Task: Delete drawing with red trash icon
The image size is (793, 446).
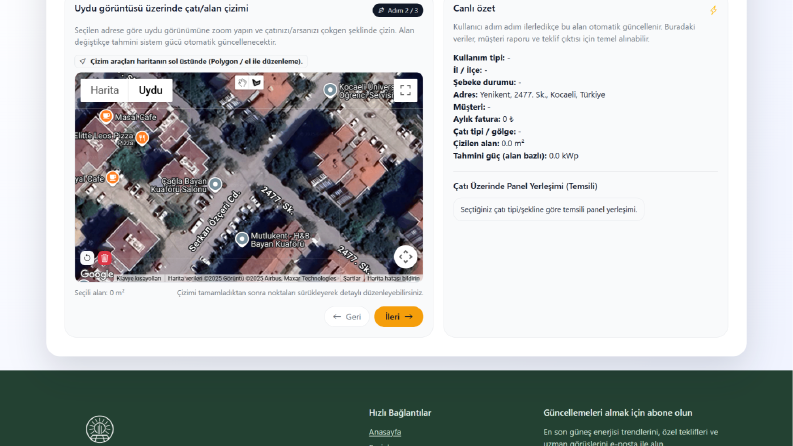Action: (105, 258)
